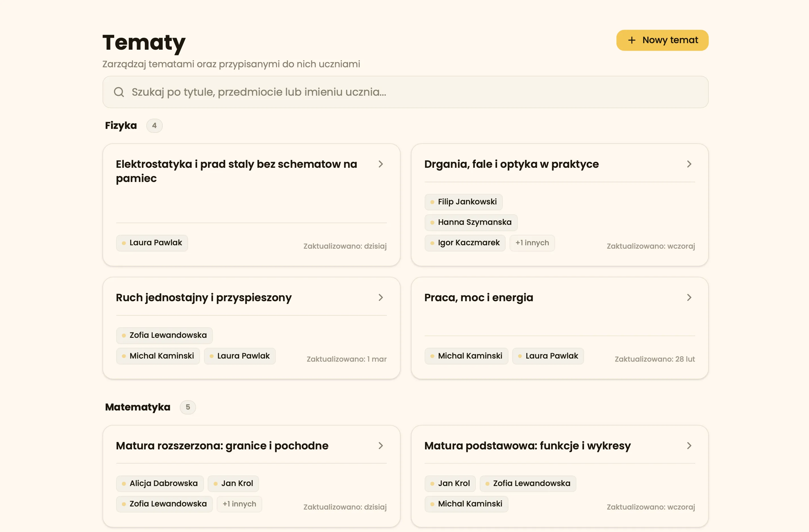Image resolution: width=809 pixels, height=532 pixels.
Task: Click the arrow on Drgania, fale i optyka
Action: click(x=689, y=164)
